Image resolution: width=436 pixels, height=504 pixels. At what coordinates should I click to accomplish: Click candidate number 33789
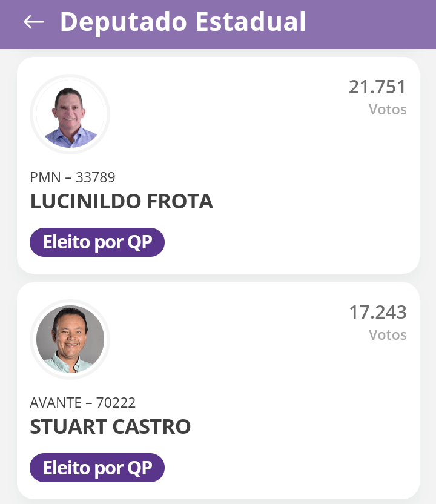(x=96, y=177)
